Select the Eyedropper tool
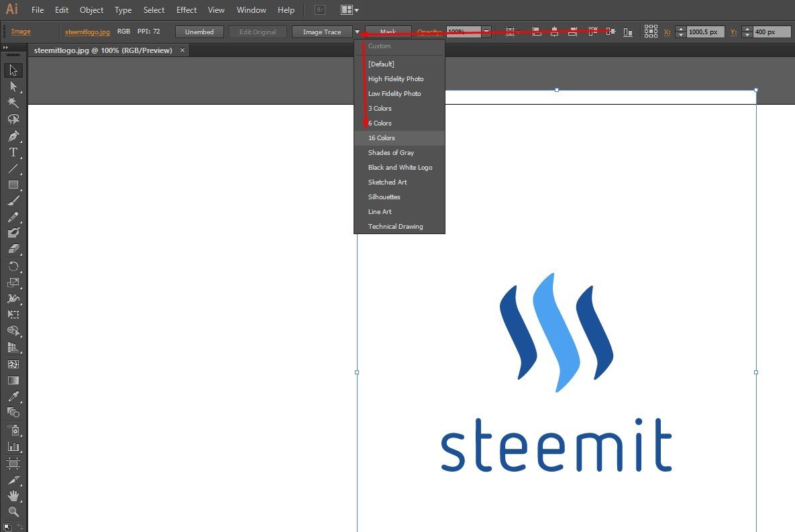Viewport: 795px width, 532px height. point(13,396)
